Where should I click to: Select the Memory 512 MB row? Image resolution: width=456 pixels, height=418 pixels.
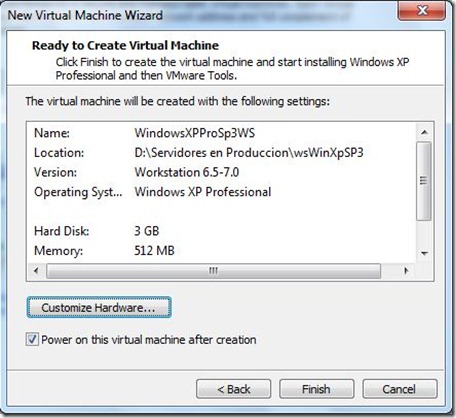pyautogui.click(x=222, y=251)
